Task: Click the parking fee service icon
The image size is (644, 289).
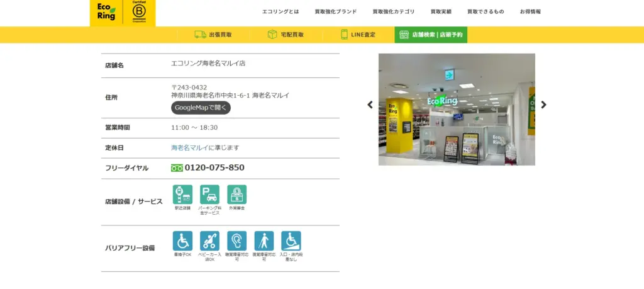Action: (209, 195)
